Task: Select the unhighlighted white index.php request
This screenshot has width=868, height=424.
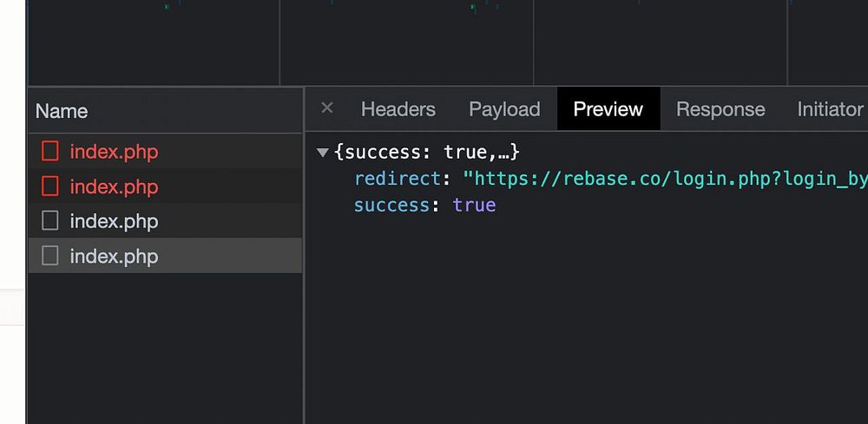Action: (114, 221)
